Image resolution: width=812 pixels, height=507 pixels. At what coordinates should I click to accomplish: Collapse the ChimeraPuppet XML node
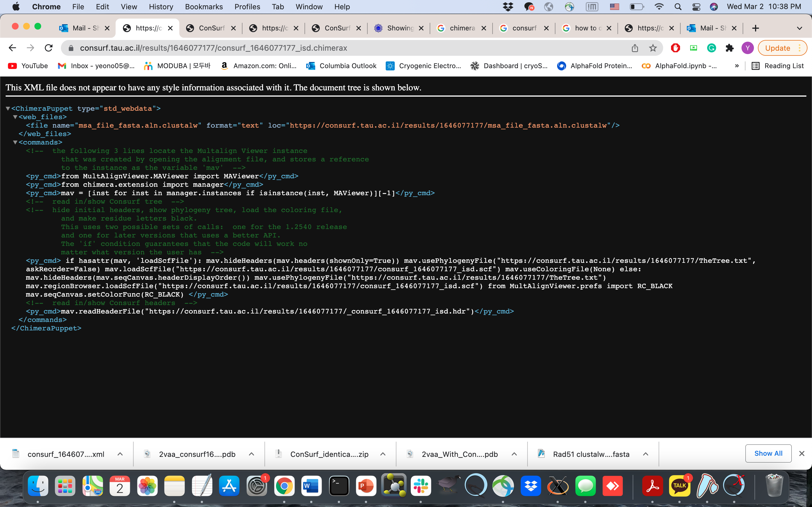tap(8, 108)
